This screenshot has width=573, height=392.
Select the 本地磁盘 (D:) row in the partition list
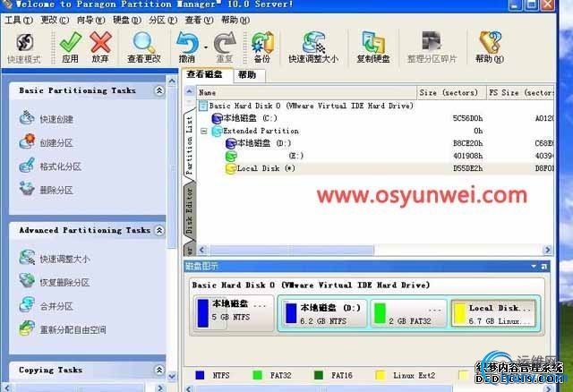pyautogui.click(x=375, y=143)
